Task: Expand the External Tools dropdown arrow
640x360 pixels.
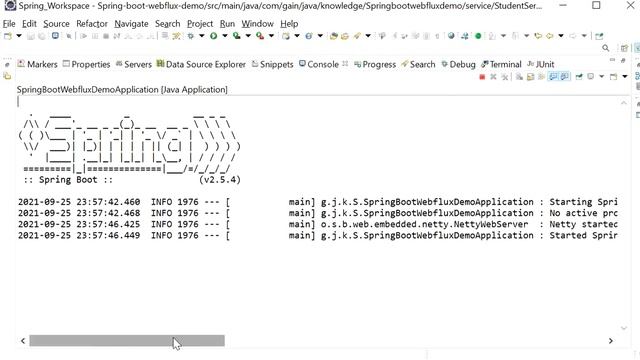Action: click(x=271, y=36)
